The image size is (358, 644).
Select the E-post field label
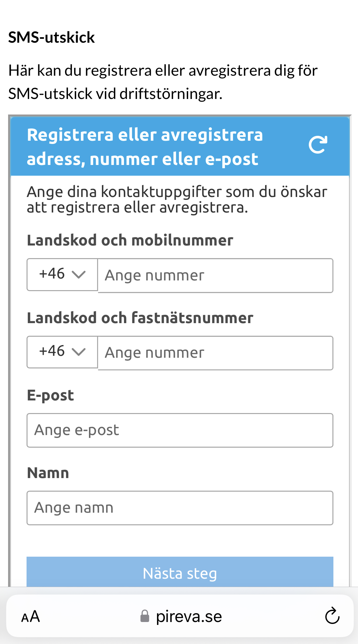[x=50, y=395]
